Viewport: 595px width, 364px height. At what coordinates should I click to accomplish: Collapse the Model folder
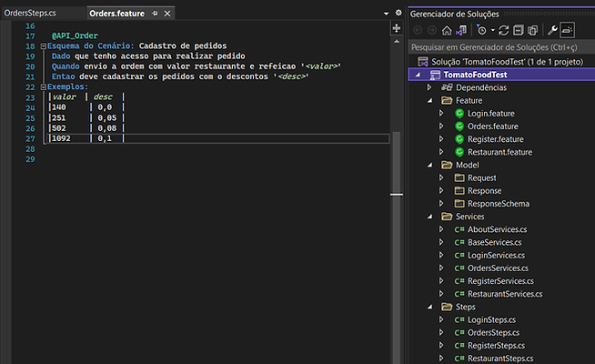(x=430, y=165)
